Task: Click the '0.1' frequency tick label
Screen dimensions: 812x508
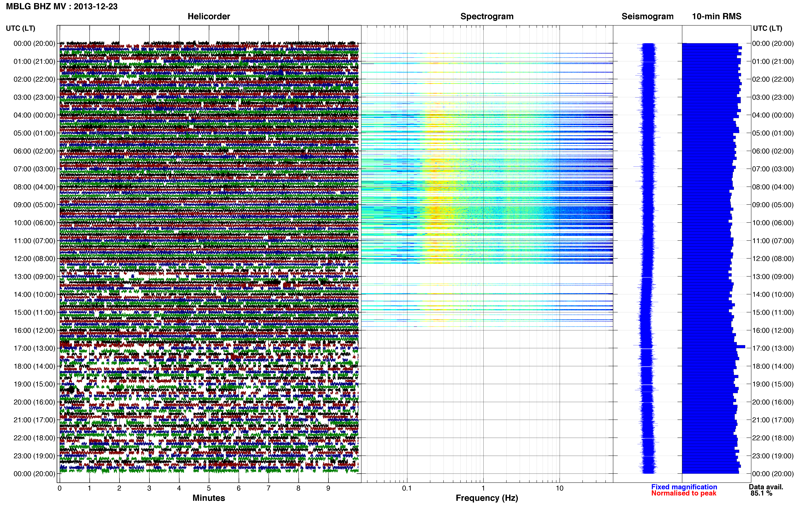Action: click(407, 488)
